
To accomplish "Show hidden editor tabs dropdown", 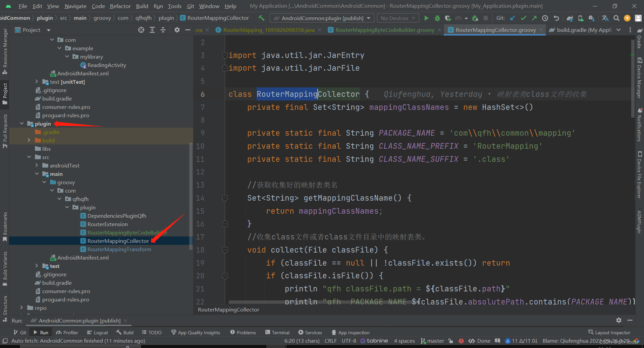I will coord(619,30).
